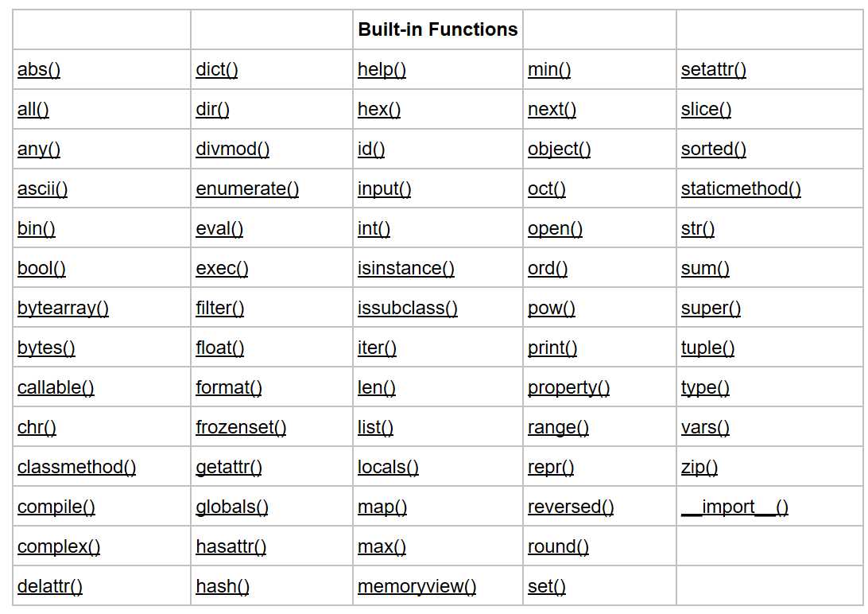Select the print() link
Screen dimensions: 868x614
(x=552, y=348)
